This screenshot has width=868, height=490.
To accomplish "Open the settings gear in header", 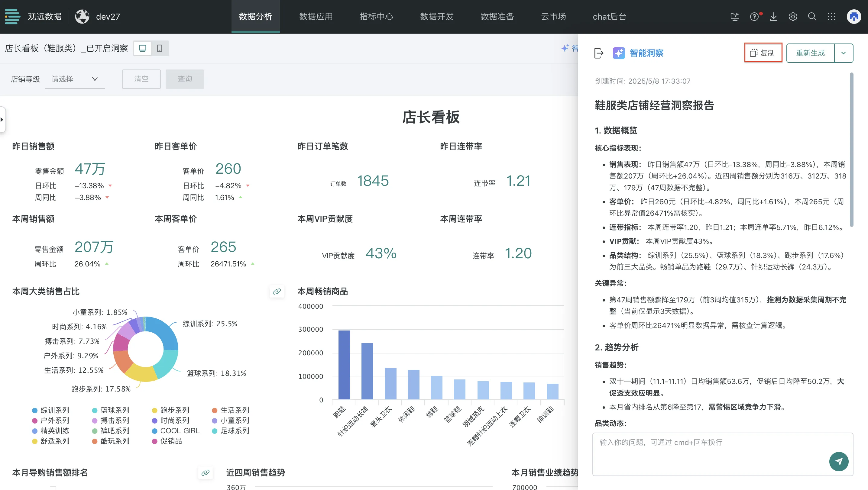I will click(793, 17).
